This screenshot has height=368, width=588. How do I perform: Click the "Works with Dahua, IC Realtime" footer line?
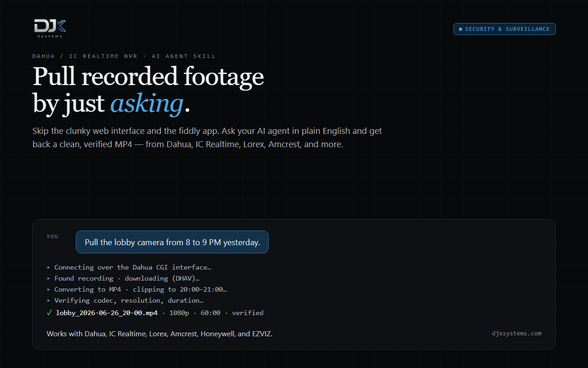(x=159, y=333)
